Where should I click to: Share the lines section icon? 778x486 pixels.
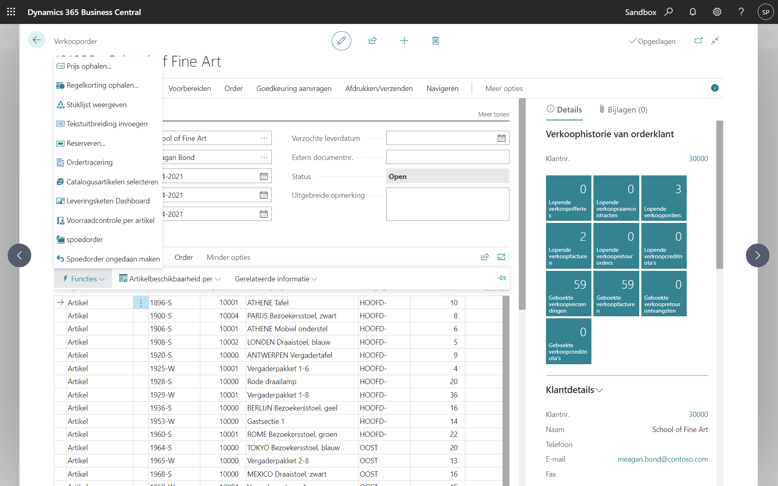pos(485,257)
